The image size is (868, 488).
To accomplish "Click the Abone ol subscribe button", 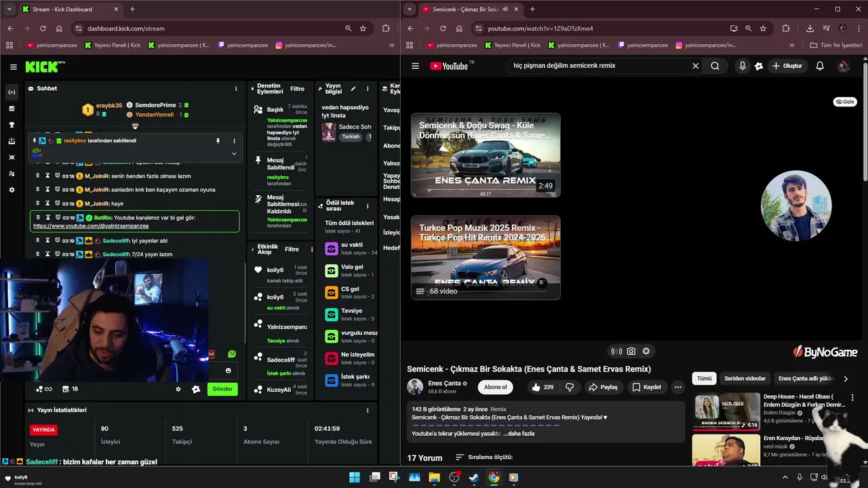I will click(x=495, y=387).
